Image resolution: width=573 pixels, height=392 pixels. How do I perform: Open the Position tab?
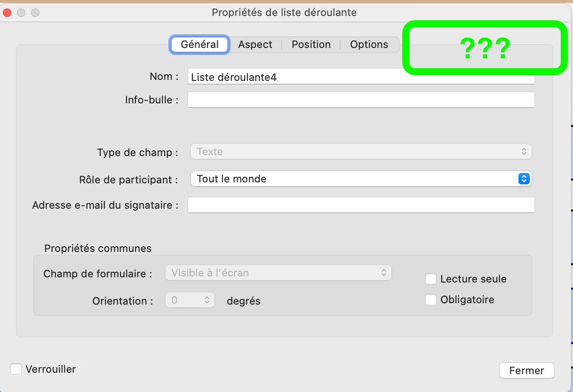(311, 45)
